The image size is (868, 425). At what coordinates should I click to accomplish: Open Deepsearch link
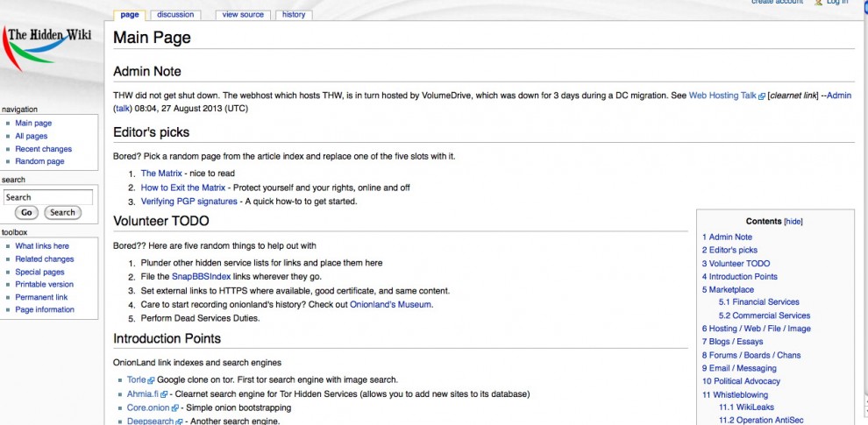click(x=150, y=421)
